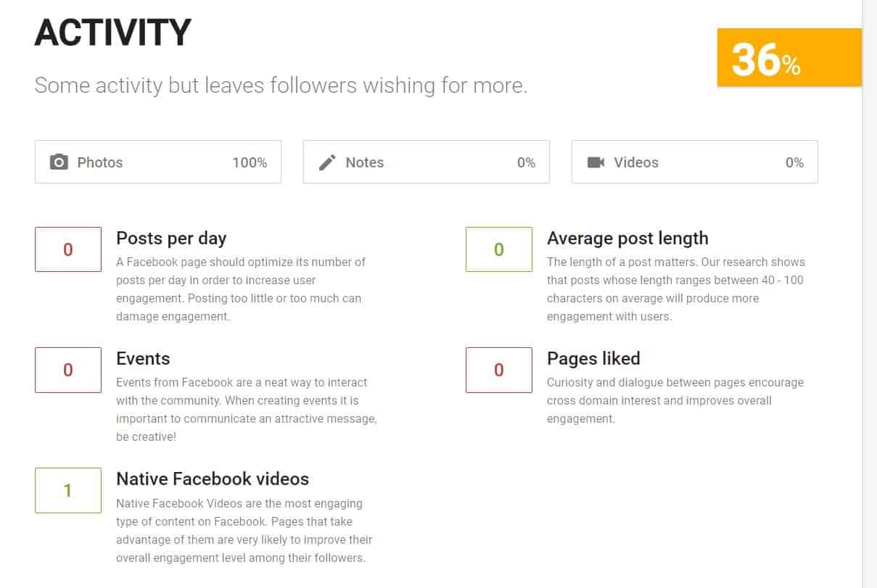Open the Average post length heading

627,239
